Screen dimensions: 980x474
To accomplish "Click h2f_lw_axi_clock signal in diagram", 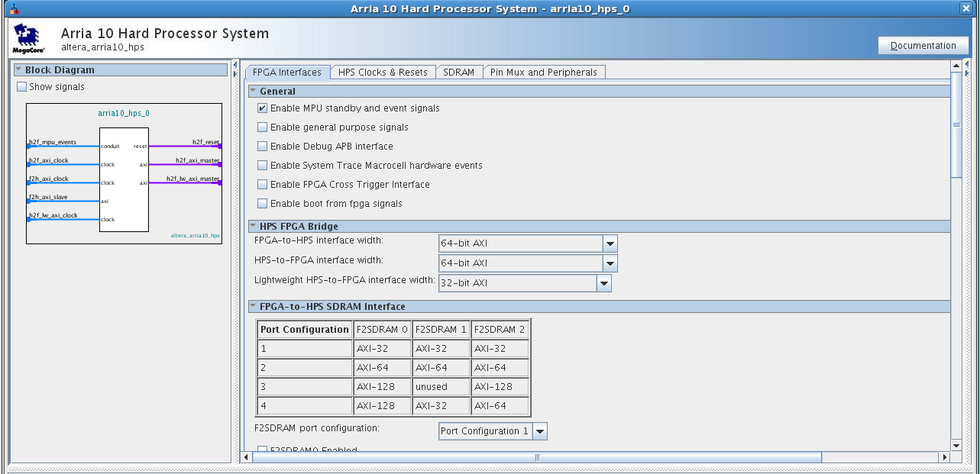I will click(53, 215).
